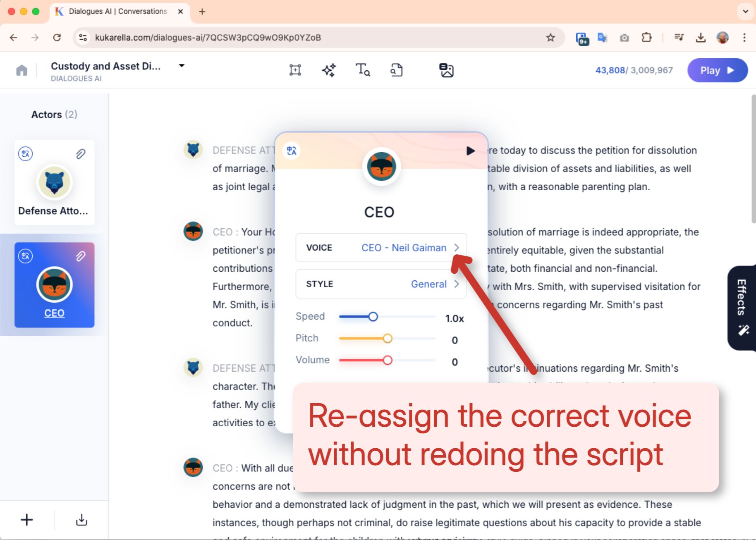Open the browser profile avatar
Viewport: 756px width, 540px height.
(x=723, y=38)
